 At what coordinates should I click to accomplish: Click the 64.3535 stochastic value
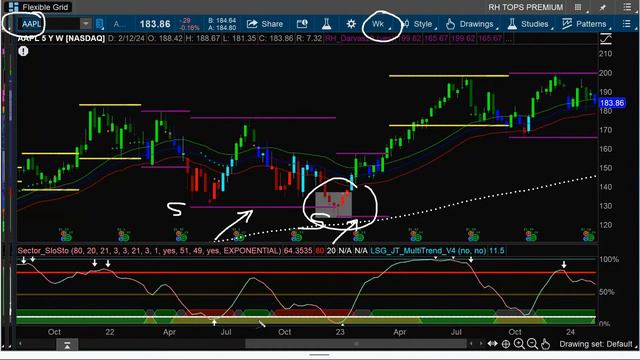pyautogui.click(x=298, y=251)
